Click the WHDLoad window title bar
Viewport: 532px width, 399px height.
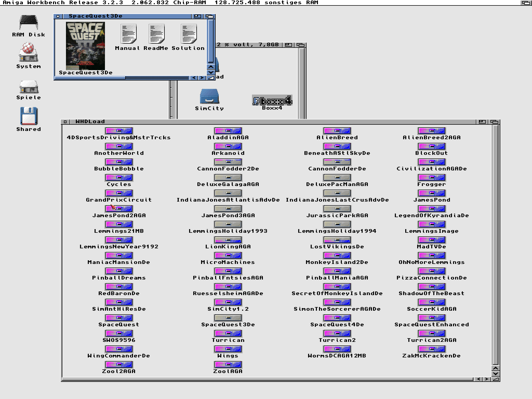tap(273, 122)
